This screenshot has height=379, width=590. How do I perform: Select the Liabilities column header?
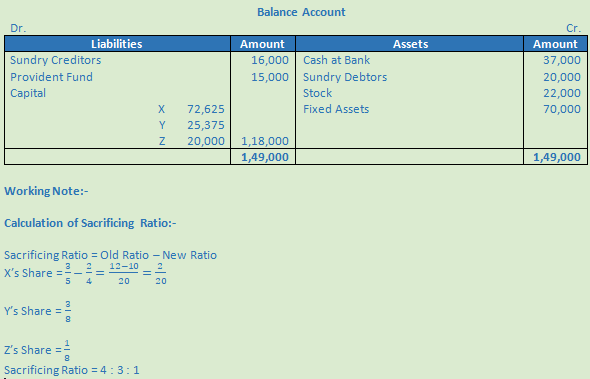coord(117,44)
